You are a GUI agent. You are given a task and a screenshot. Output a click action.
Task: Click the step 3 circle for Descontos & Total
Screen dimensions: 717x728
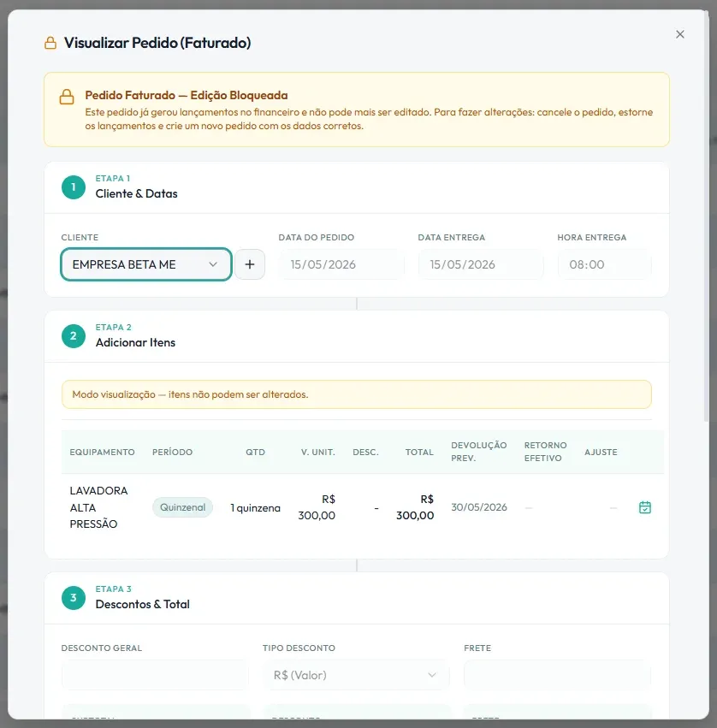point(74,597)
